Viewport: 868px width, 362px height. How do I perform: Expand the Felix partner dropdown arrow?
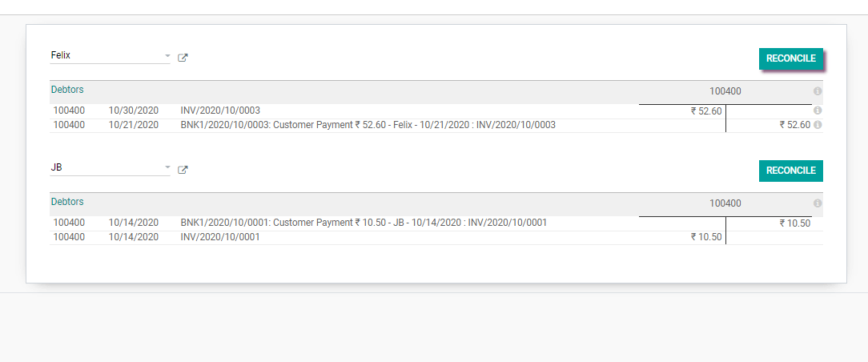167,56
